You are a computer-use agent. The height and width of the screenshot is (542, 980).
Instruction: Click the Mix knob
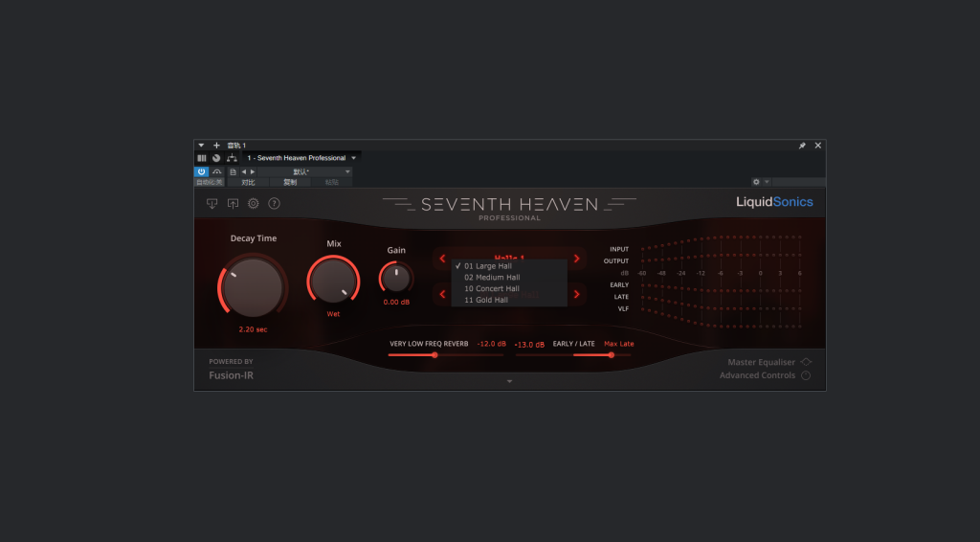tap(333, 281)
